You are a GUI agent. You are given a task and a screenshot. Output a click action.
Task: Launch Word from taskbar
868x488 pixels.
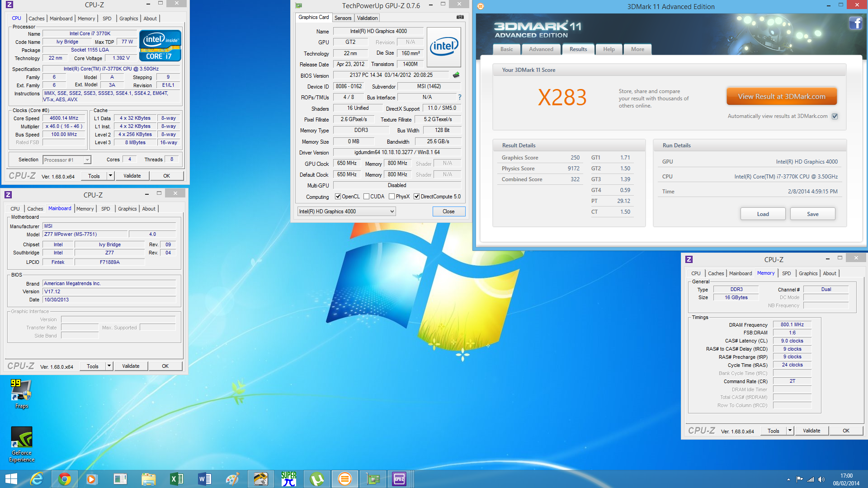pos(204,479)
